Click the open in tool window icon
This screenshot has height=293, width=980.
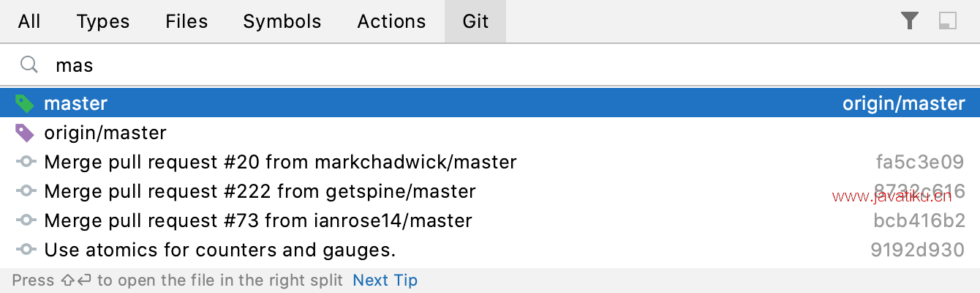(948, 21)
